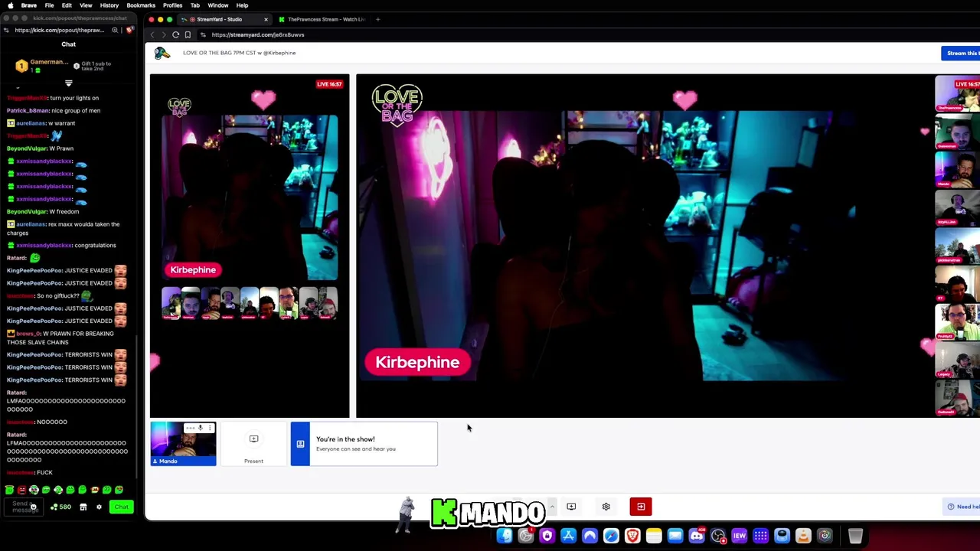Open the Kick chat shop icon
The image size is (980, 551).
[83, 507]
